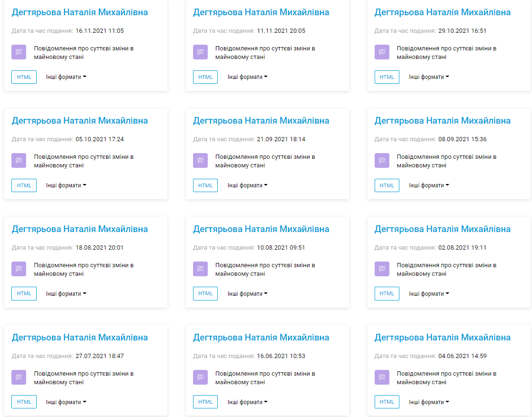
Task: Open 'Інші формати' dropdown in 27.07.2021 18:47 card
Action: pyautogui.click(x=66, y=402)
